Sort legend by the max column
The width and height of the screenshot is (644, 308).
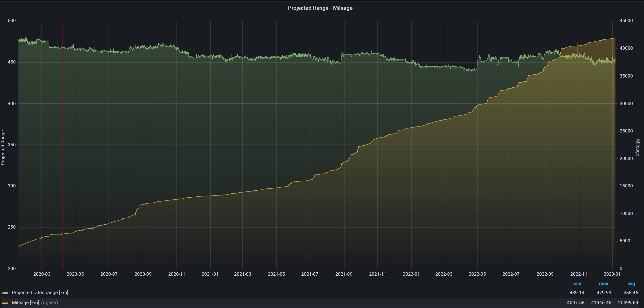[x=604, y=284]
